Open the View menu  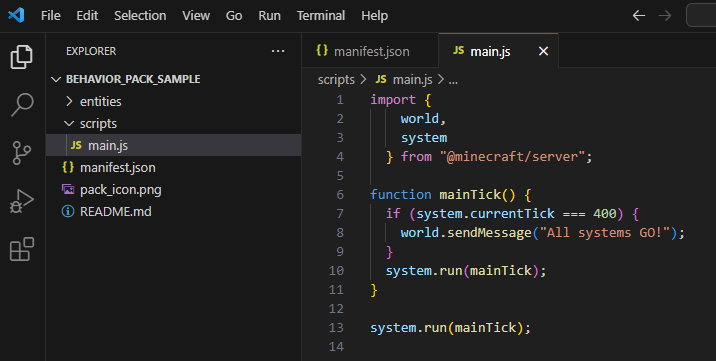[196, 16]
